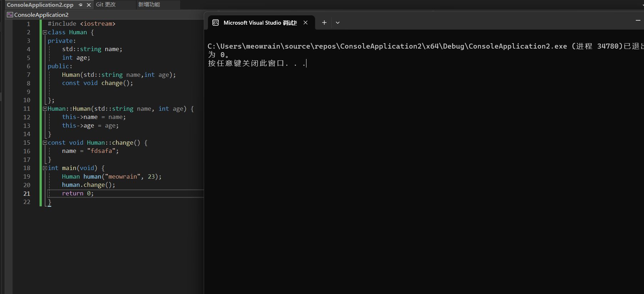The height and width of the screenshot is (294, 644).
Task: Place cursor on the return 0 line
Action: pos(78,194)
